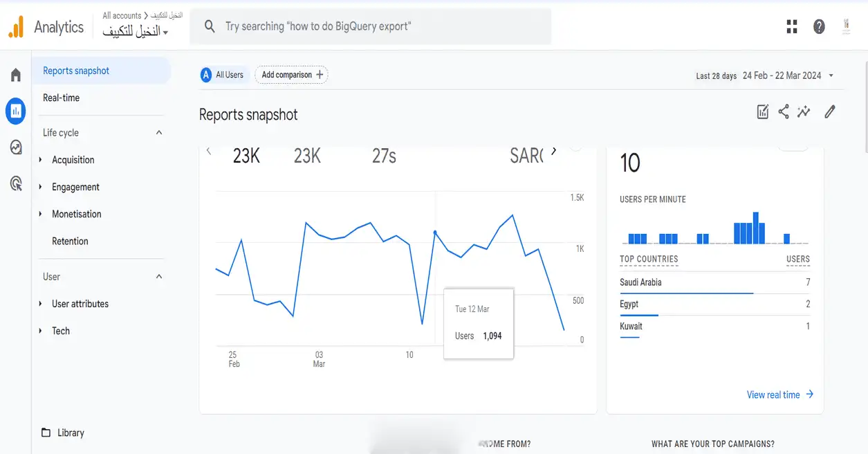Click the BigQuery export search field

point(371,26)
